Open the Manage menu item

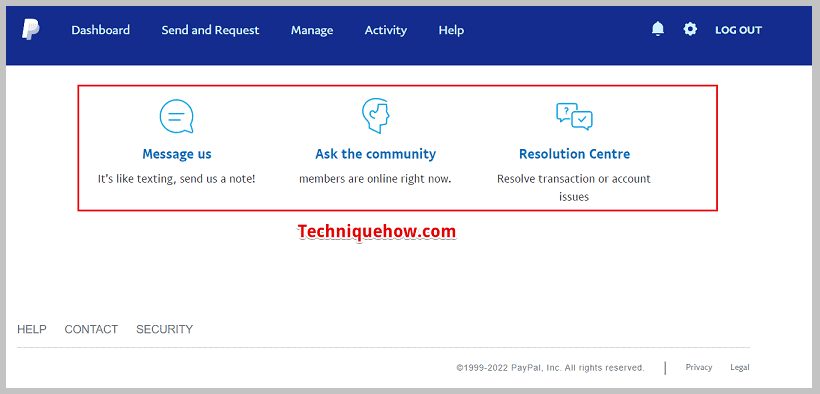[x=312, y=31]
